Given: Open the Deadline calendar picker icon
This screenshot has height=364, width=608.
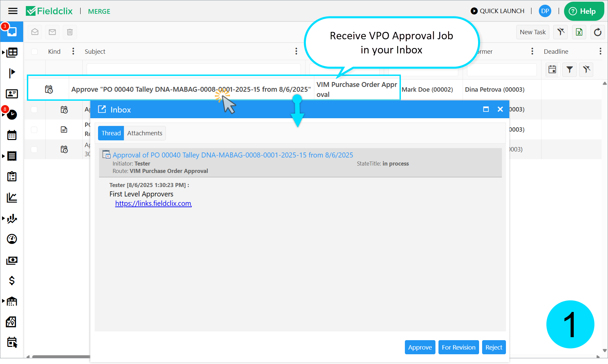Looking at the screenshot, I should tap(552, 70).
